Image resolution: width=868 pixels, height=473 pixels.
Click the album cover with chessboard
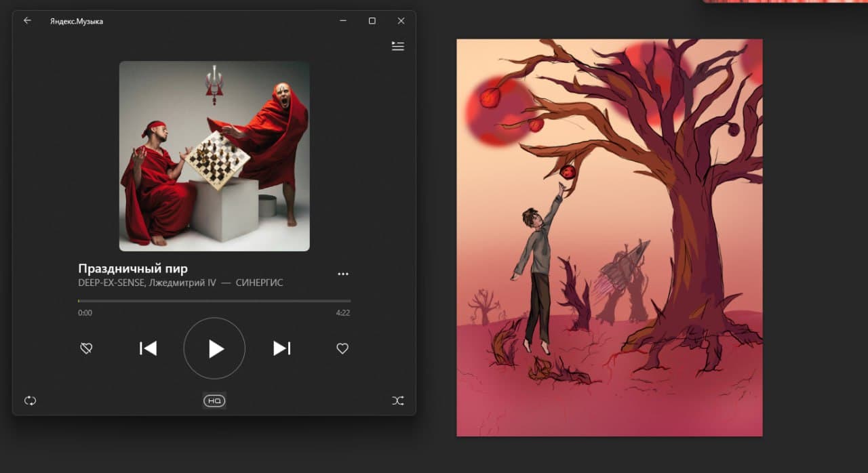point(214,157)
